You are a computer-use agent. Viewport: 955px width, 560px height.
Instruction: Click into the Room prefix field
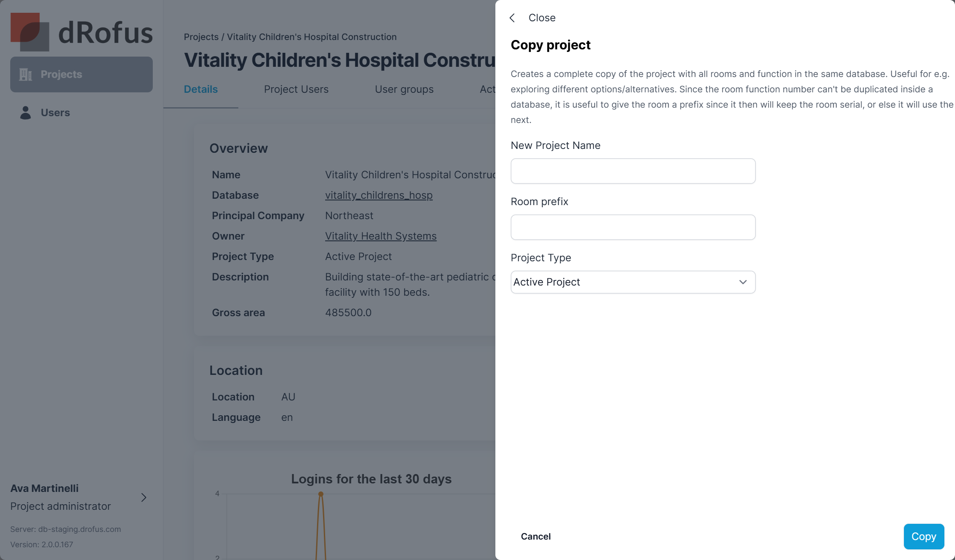(633, 227)
